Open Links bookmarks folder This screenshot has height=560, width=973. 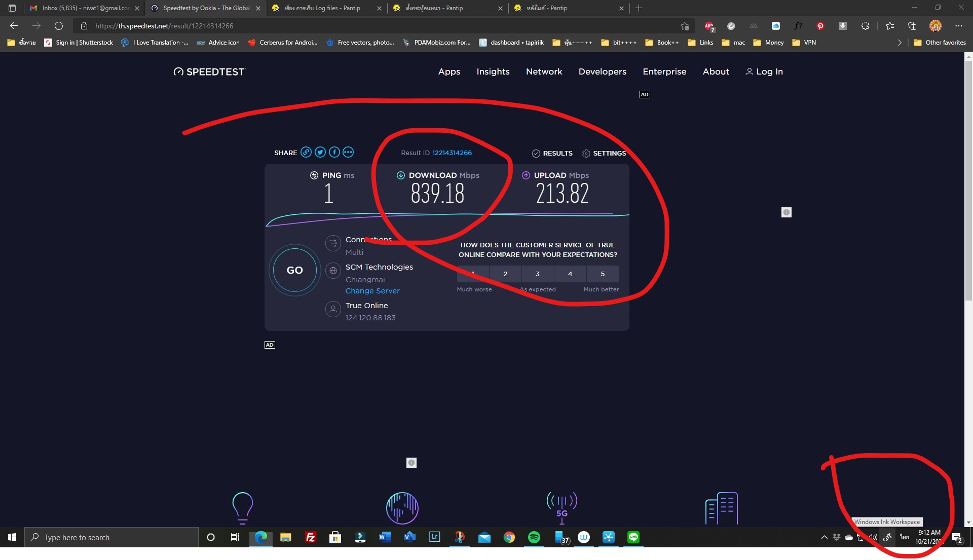700,43
